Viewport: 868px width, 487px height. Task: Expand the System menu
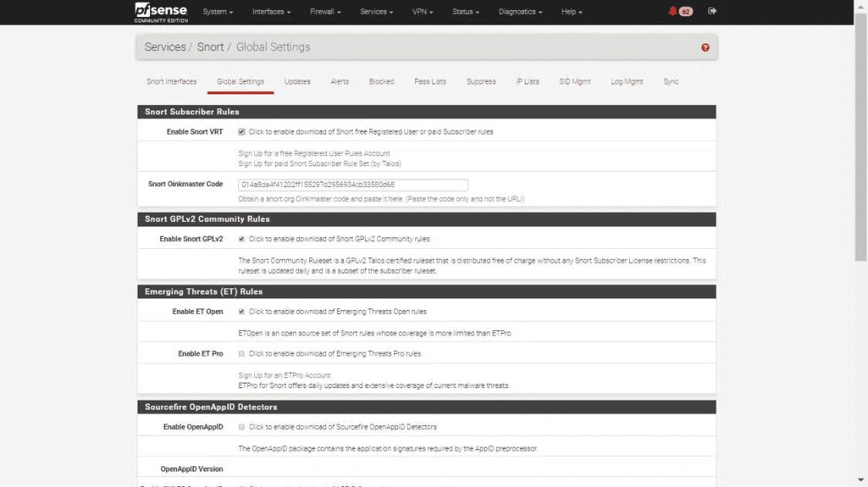tap(217, 12)
